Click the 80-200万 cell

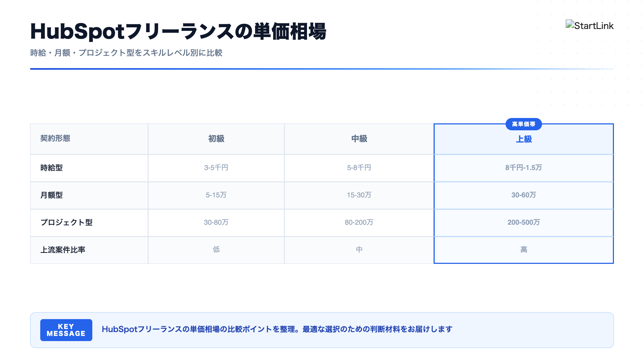359,223
